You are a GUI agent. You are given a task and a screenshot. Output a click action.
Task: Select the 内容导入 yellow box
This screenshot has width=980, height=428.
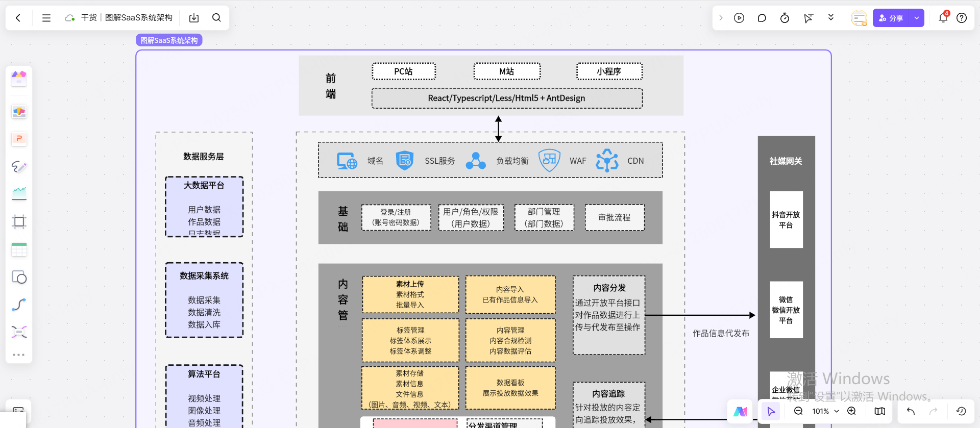pos(510,294)
